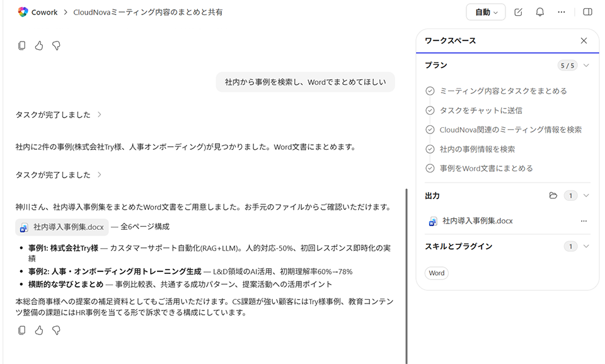This screenshot has height=364, width=605.
Task: Open 社内導入事例集.docx in the output list
Action: point(477,221)
